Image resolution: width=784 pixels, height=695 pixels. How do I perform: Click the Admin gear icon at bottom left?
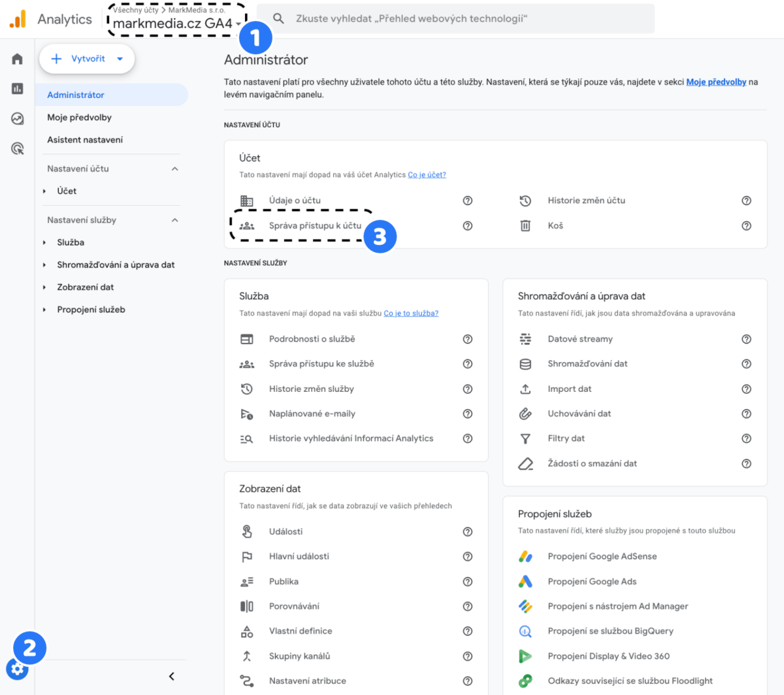point(18,669)
